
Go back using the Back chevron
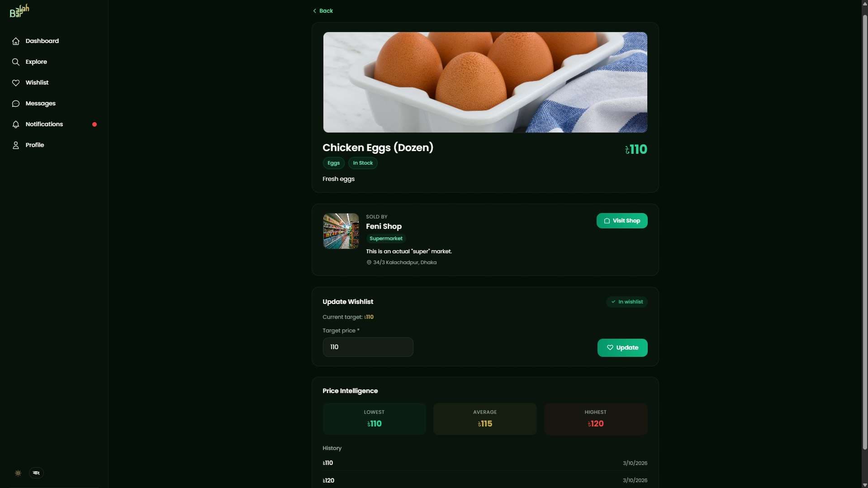coord(323,11)
